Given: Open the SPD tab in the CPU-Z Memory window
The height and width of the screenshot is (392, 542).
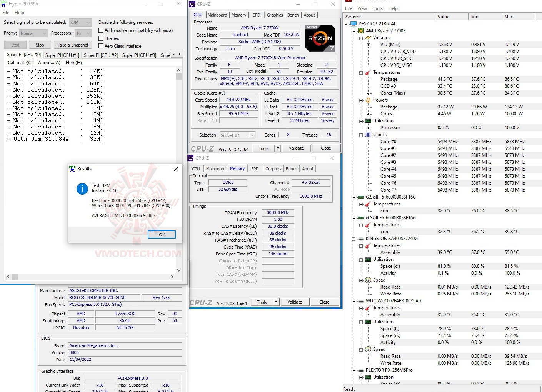Looking at the screenshot, I should [x=255, y=169].
